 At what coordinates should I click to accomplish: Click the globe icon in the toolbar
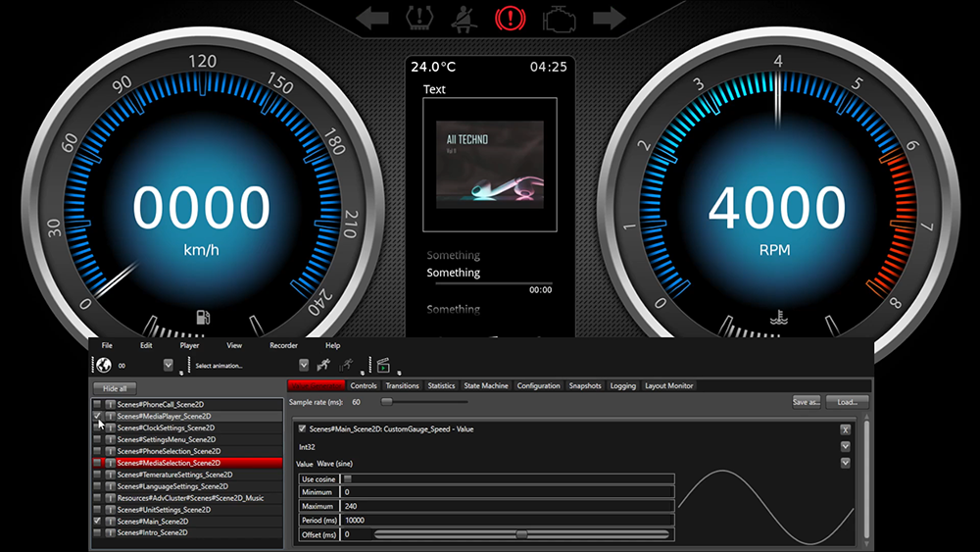(102, 365)
